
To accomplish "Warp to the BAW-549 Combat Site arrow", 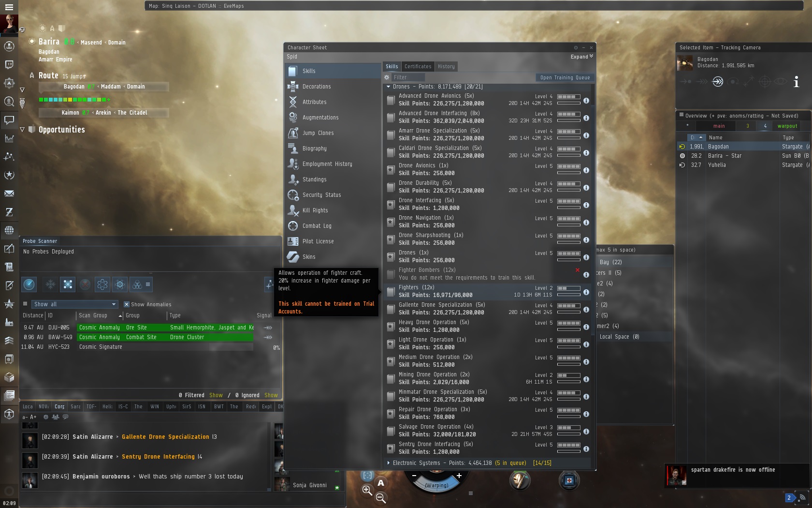I will [x=268, y=337].
